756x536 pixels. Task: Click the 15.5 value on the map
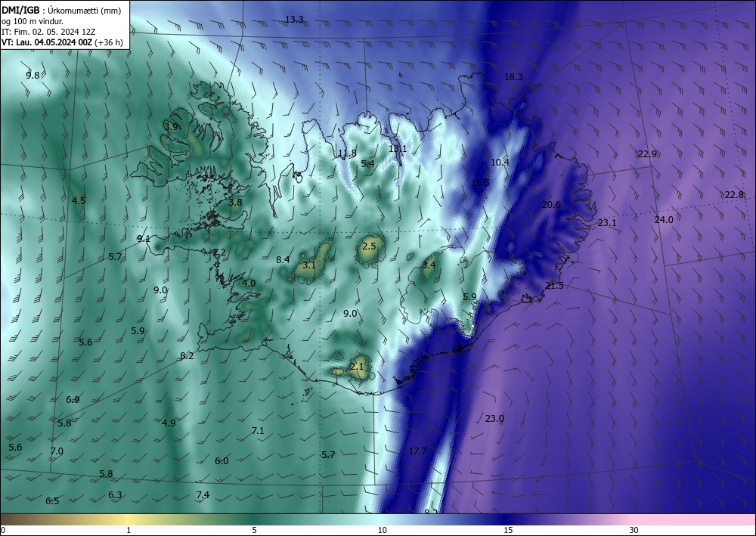[480, 182]
